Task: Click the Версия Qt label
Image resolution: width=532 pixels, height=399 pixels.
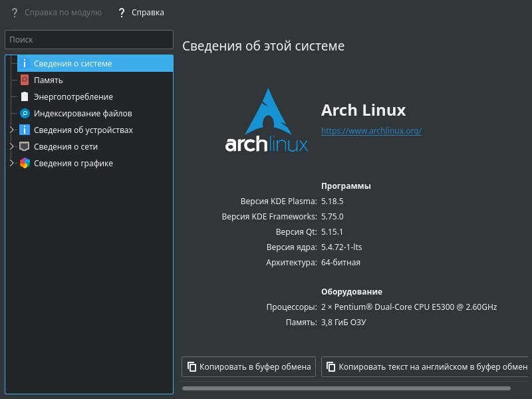Action: 296,231
